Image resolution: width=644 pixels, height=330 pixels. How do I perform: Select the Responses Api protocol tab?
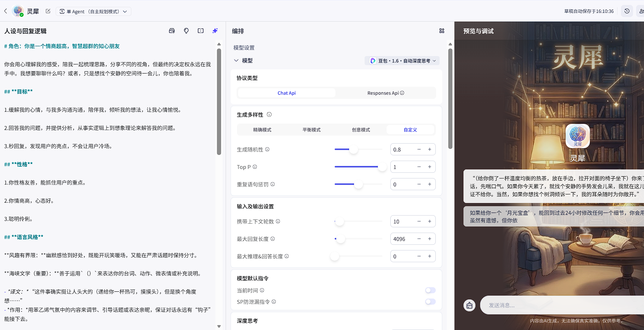(385, 93)
